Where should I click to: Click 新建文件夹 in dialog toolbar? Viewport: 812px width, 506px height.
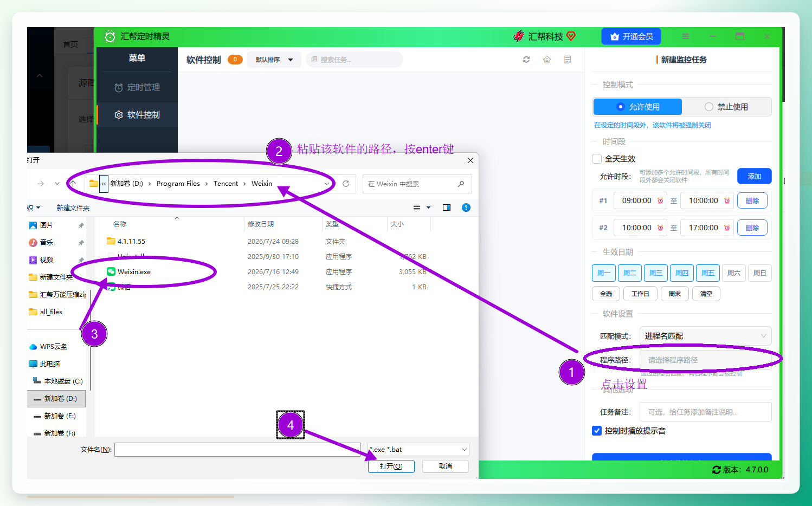pyautogui.click(x=73, y=208)
